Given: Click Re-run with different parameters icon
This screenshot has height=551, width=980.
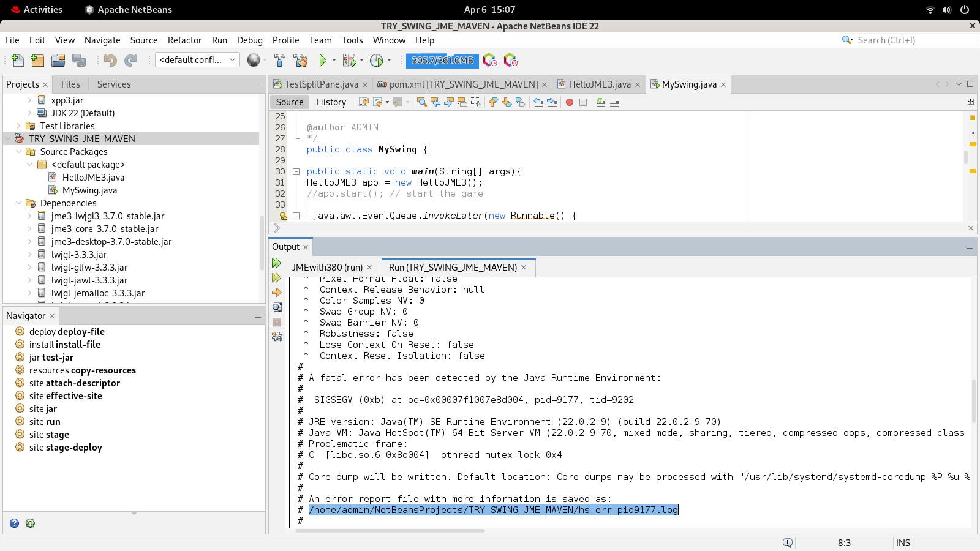Looking at the screenshot, I should (x=277, y=278).
